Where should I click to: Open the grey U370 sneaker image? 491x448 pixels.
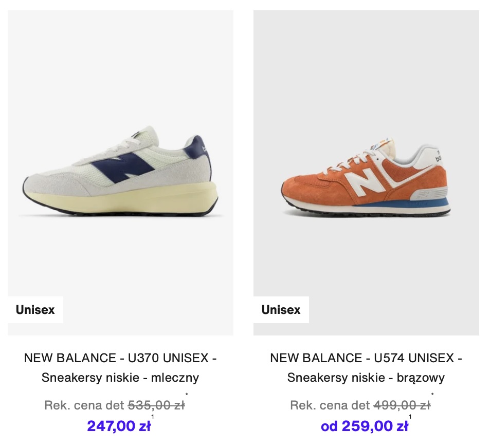pyautogui.click(x=120, y=173)
